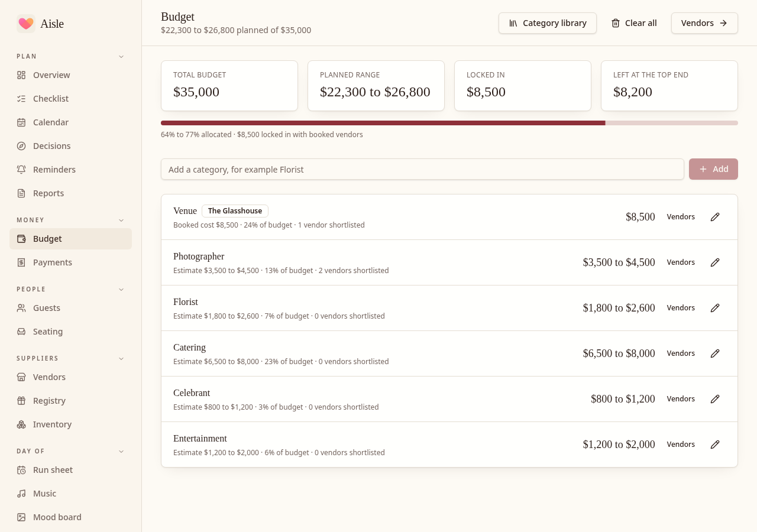Image resolution: width=757 pixels, height=532 pixels.
Task: Click The Glasshouse vendor tag
Action: coord(235,211)
